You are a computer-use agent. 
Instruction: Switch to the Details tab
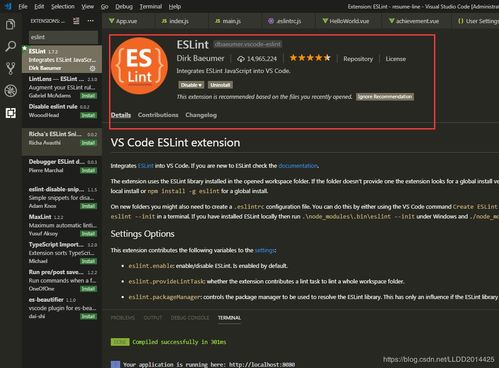[121, 115]
